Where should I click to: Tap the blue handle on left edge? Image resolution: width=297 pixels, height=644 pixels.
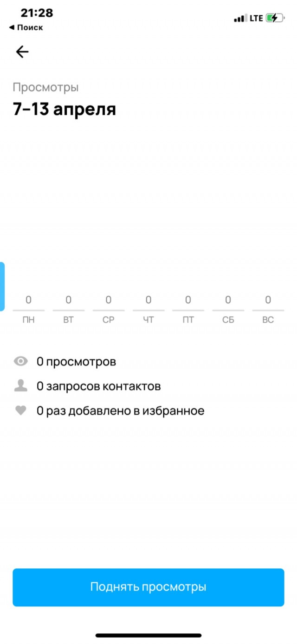[2, 286]
